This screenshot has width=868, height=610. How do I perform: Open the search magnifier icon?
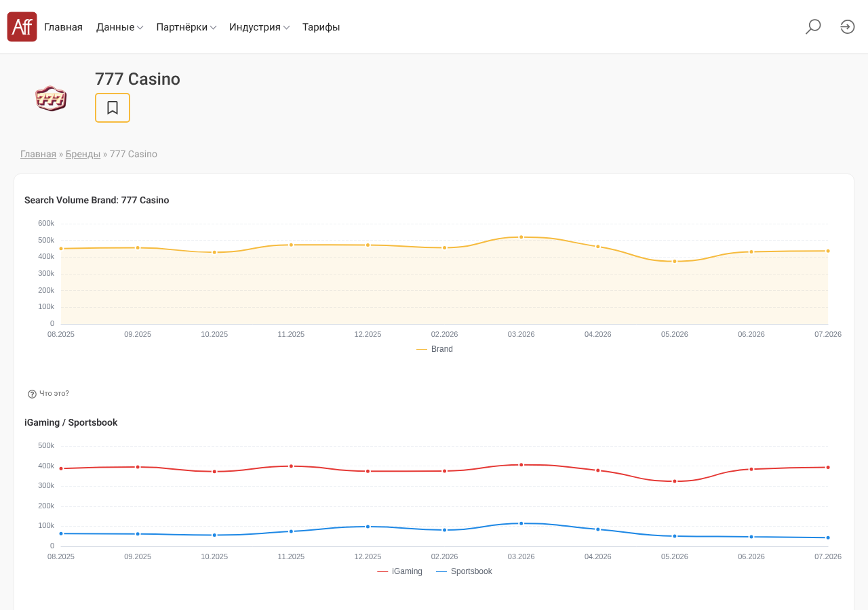point(813,27)
